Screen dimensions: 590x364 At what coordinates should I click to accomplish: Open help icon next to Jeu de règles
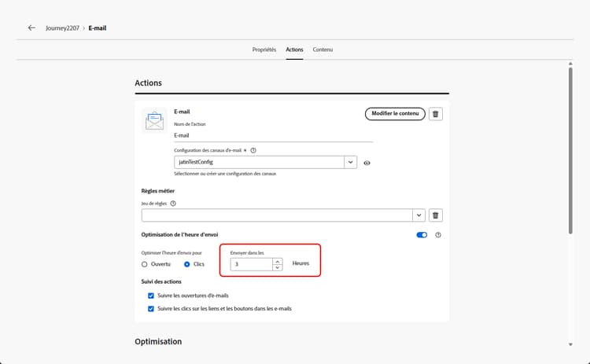pos(173,204)
